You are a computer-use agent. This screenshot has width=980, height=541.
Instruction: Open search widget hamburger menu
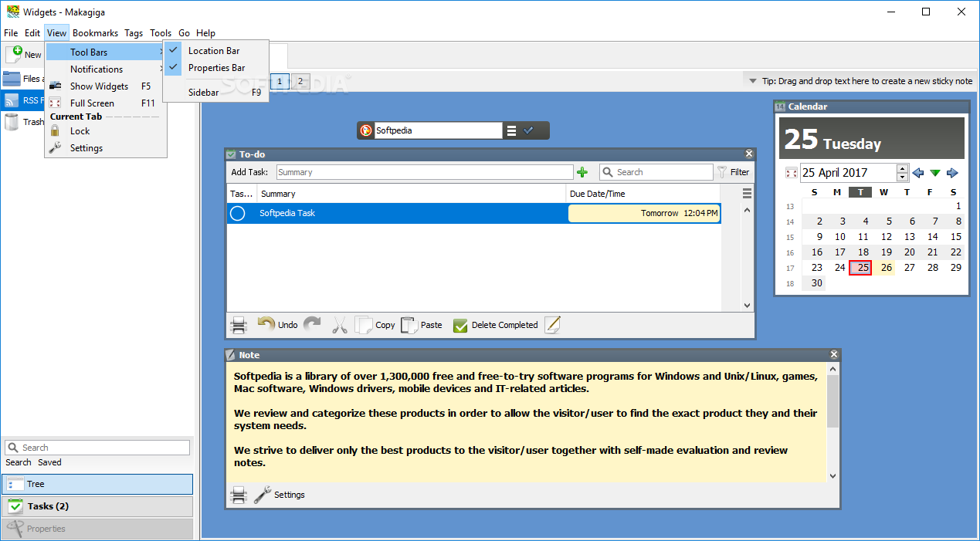[x=511, y=130]
